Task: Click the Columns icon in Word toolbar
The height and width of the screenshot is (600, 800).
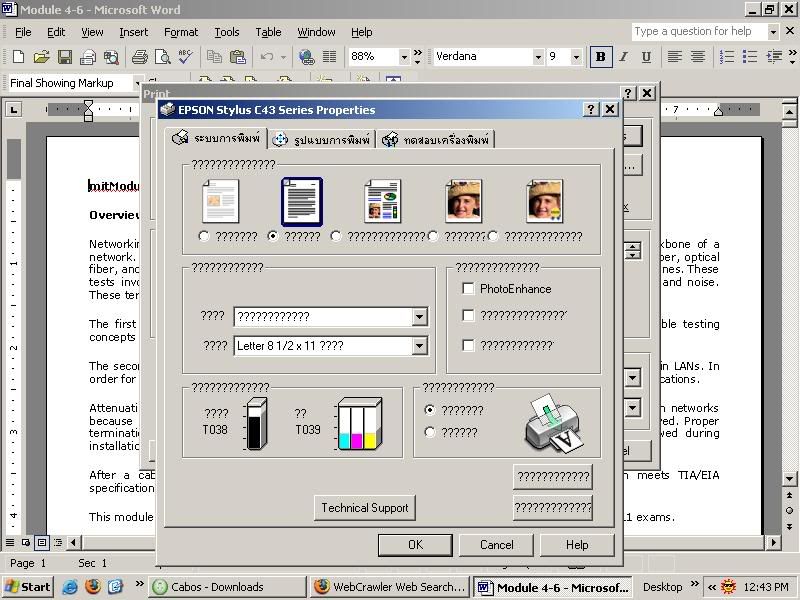Action: click(330, 57)
